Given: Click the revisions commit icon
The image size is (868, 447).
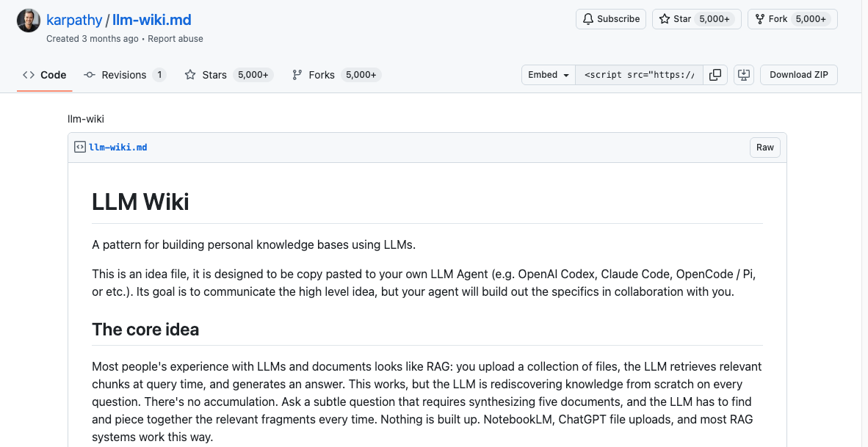Looking at the screenshot, I should point(90,75).
